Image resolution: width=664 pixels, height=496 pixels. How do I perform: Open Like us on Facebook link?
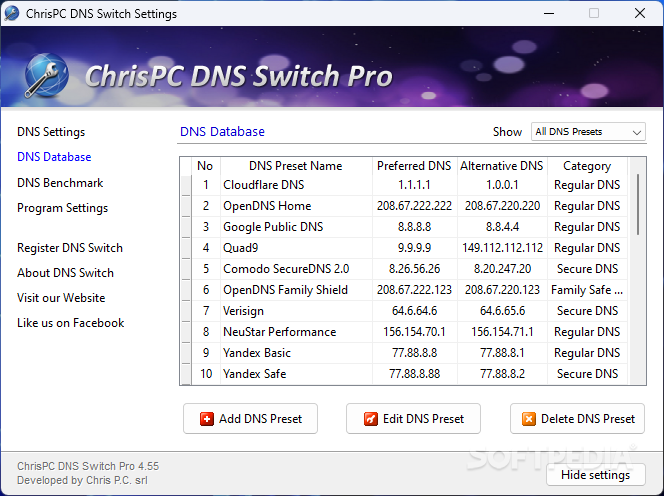point(70,323)
